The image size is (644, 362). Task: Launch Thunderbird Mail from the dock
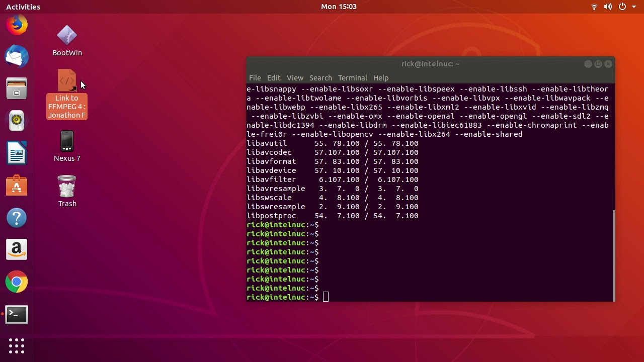tap(17, 56)
